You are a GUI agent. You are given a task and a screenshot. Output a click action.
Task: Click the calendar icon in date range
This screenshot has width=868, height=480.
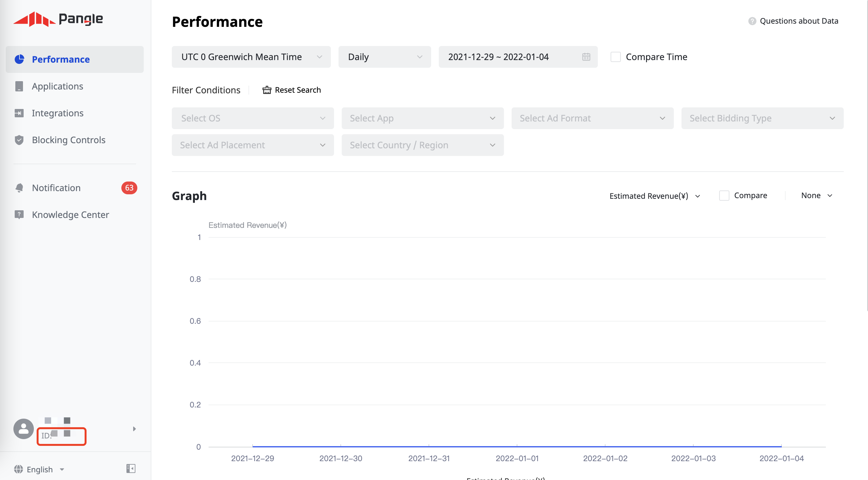point(586,57)
